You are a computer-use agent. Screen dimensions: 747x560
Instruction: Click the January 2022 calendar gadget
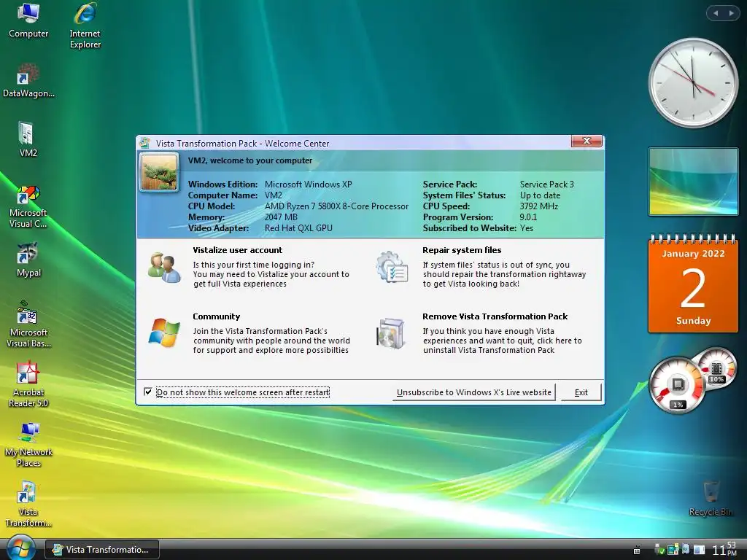[x=693, y=284]
